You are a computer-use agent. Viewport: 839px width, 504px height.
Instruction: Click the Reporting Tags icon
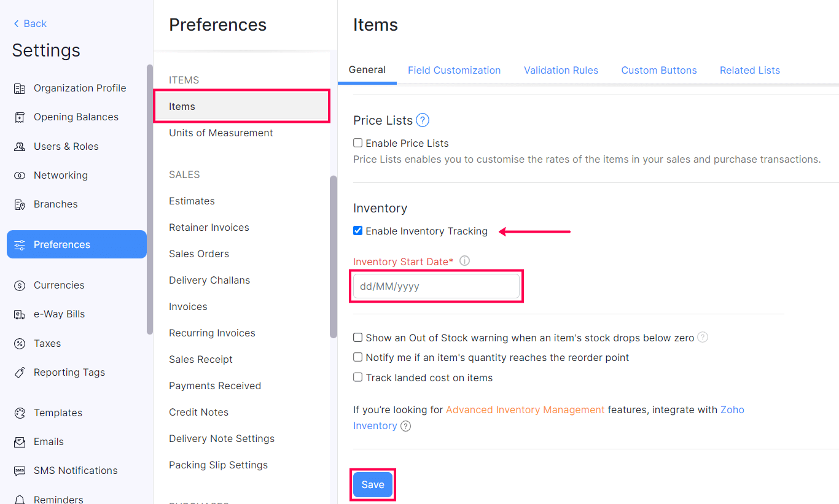coord(20,373)
